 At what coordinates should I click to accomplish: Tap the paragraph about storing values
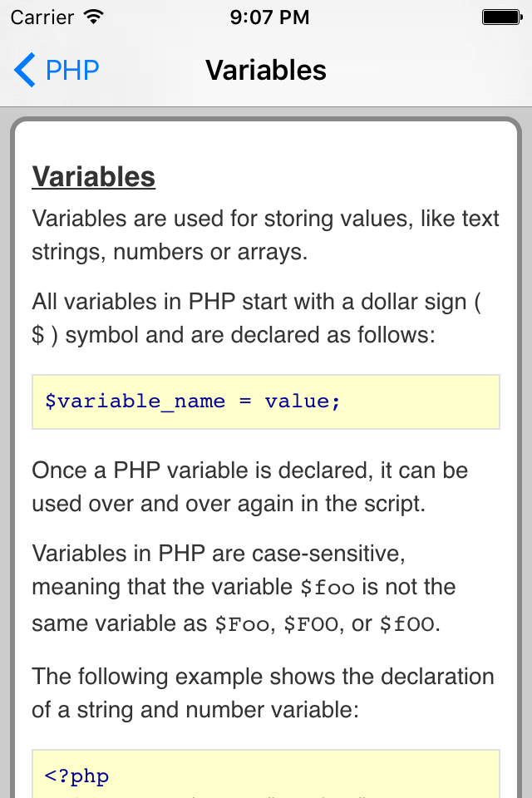(266, 234)
